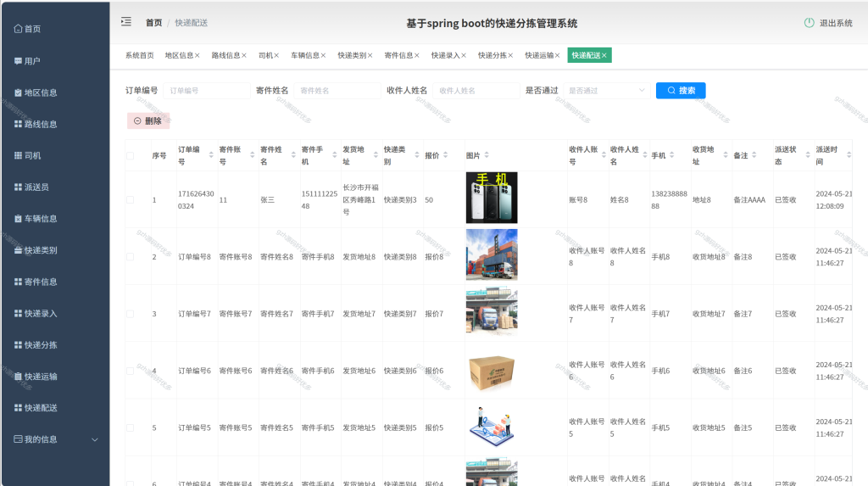Image resolution: width=868 pixels, height=486 pixels.
Task: Tick the select-all checkbox in table header
Action: point(130,156)
